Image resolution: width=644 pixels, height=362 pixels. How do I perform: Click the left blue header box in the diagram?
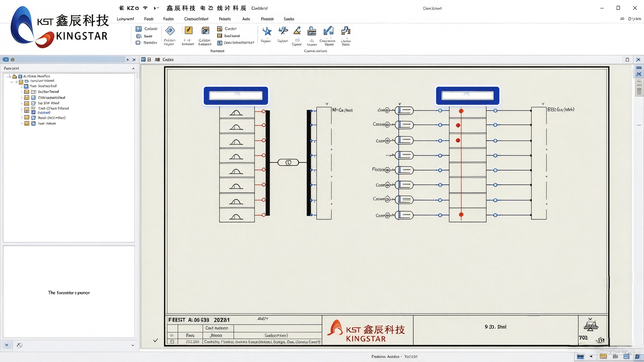point(236,96)
